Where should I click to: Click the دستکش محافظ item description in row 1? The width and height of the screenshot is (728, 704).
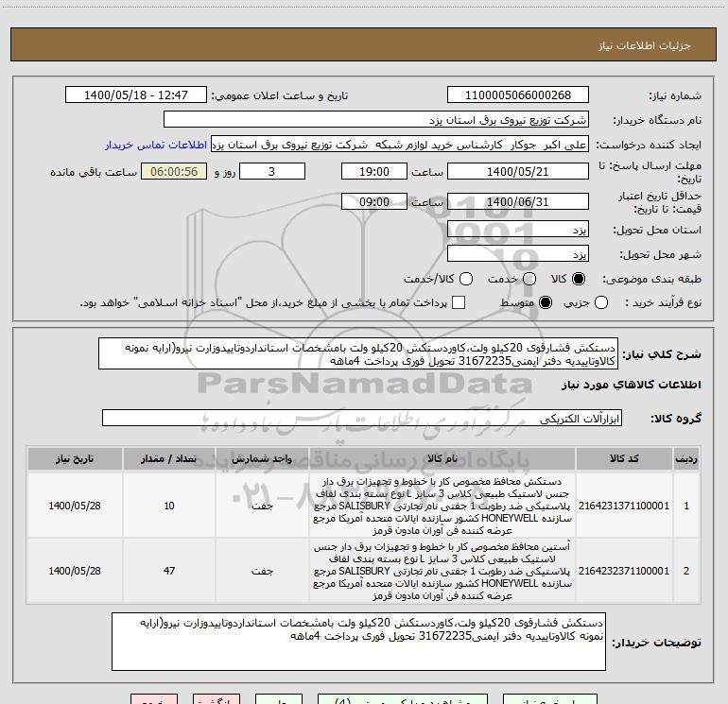442,506
